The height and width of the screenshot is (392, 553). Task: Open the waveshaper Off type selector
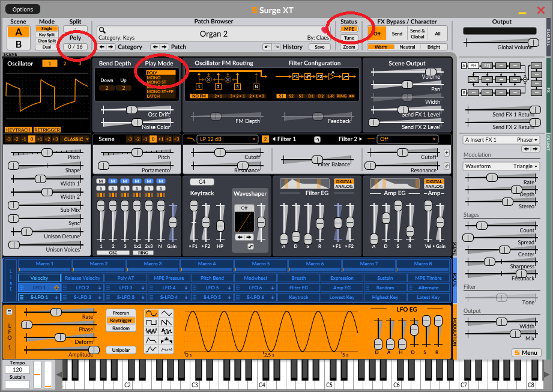pos(244,208)
